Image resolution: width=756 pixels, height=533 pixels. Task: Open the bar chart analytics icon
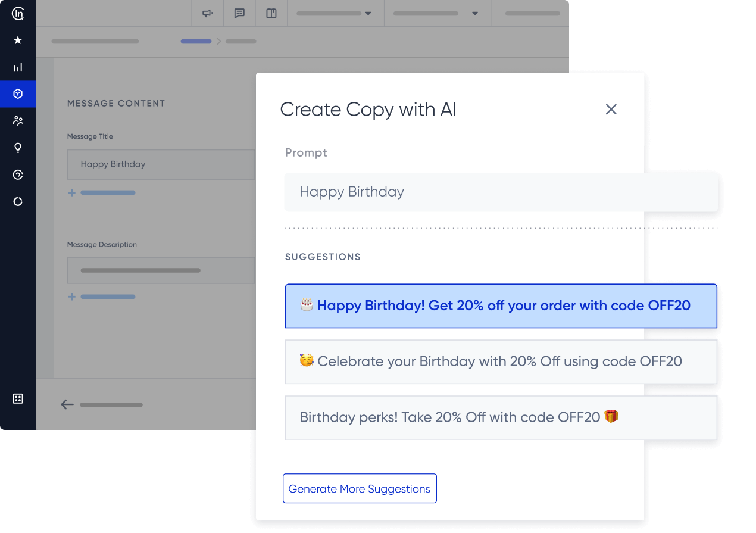click(x=18, y=67)
